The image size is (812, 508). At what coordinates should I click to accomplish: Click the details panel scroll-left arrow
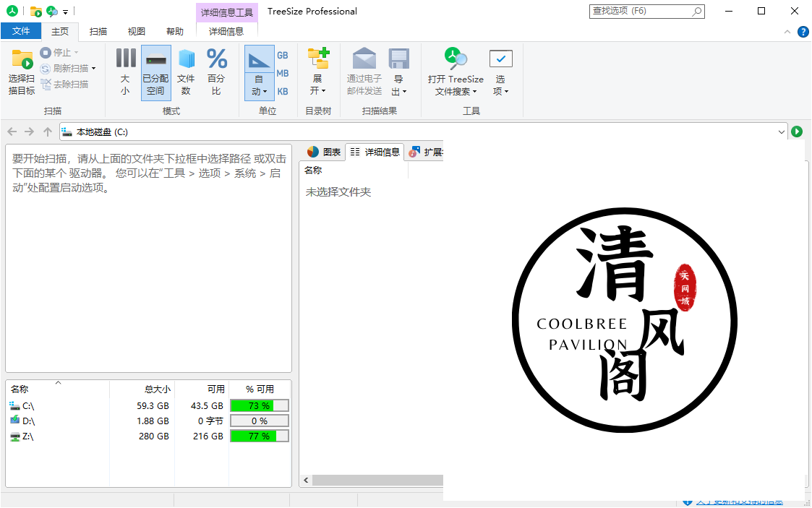click(x=306, y=481)
